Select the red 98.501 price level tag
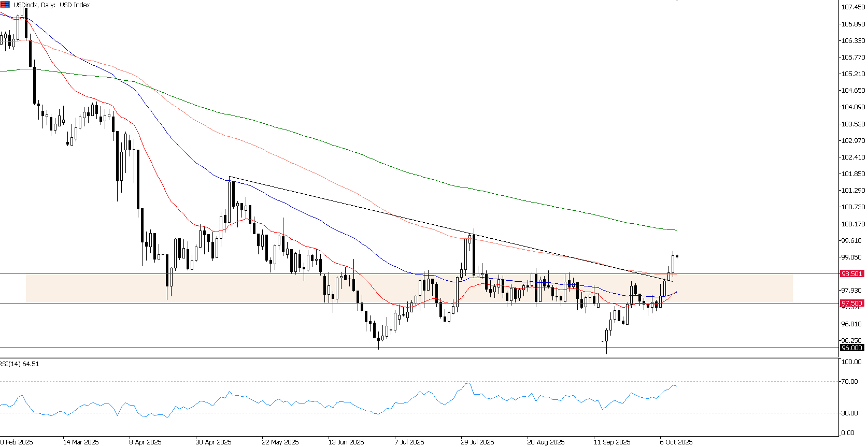The width and height of the screenshot is (868, 447). click(x=851, y=273)
